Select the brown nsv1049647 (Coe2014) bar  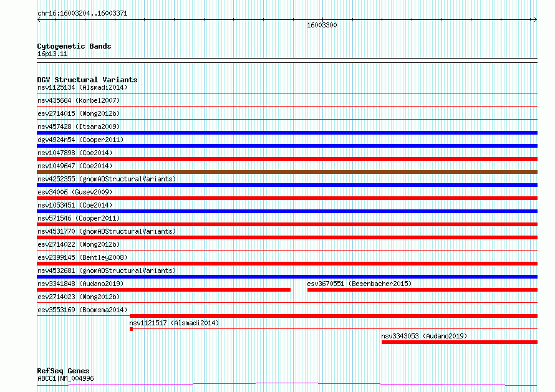tap(287, 172)
